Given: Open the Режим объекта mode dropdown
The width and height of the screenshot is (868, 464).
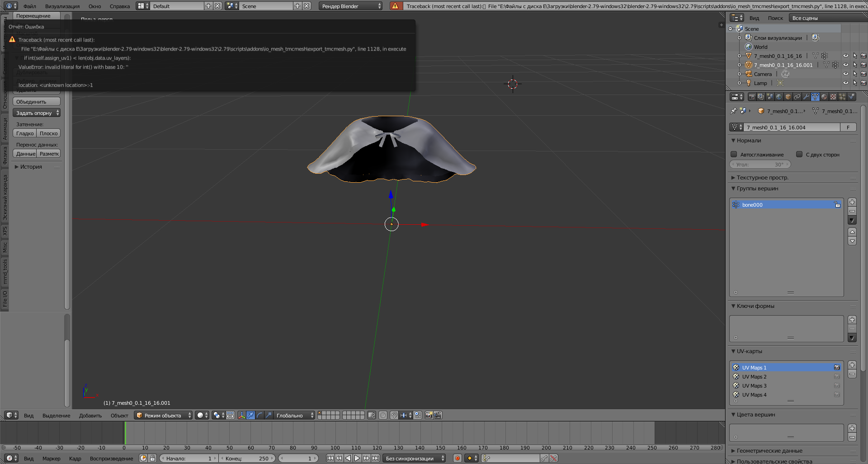Looking at the screenshot, I should pyautogui.click(x=164, y=415).
